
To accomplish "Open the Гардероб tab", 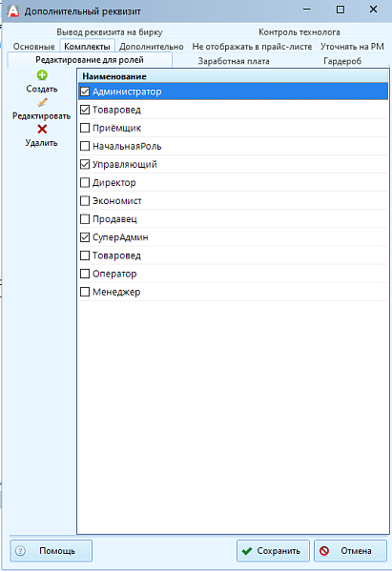I will [x=342, y=61].
